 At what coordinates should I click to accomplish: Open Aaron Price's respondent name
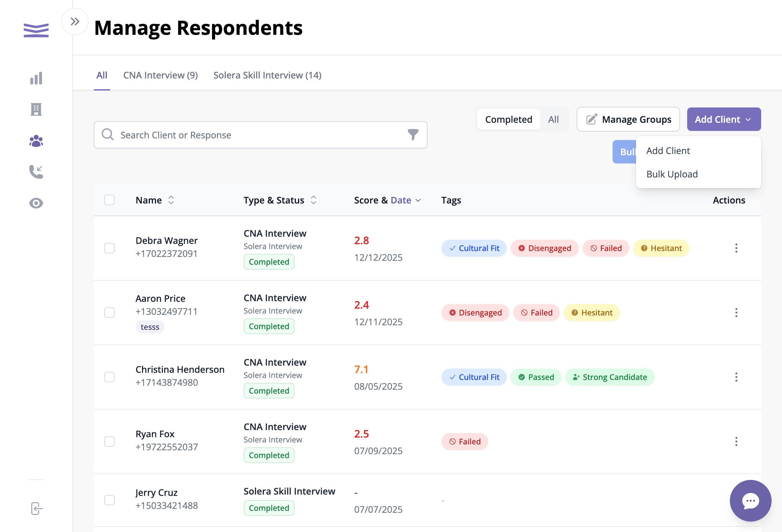click(x=160, y=298)
